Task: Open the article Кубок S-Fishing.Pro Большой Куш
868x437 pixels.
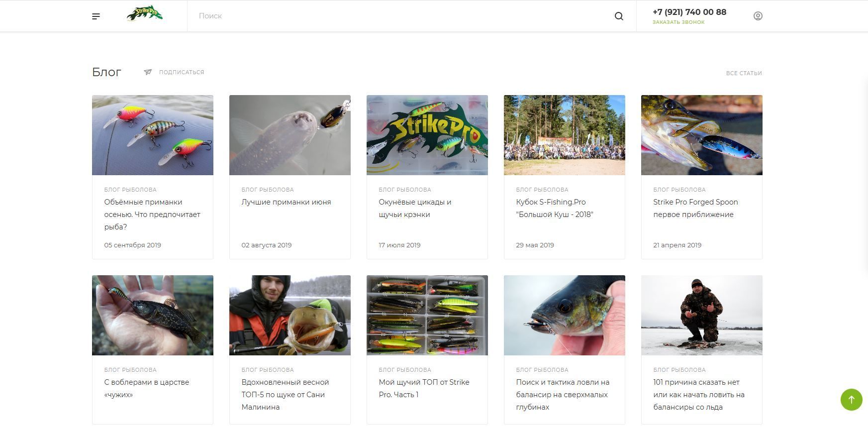Action: pyautogui.click(x=555, y=209)
